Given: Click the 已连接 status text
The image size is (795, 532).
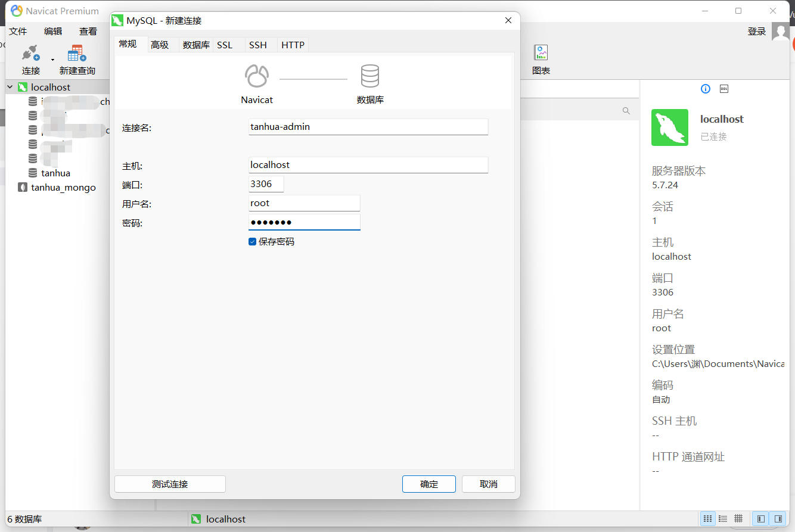Looking at the screenshot, I should click(713, 136).
